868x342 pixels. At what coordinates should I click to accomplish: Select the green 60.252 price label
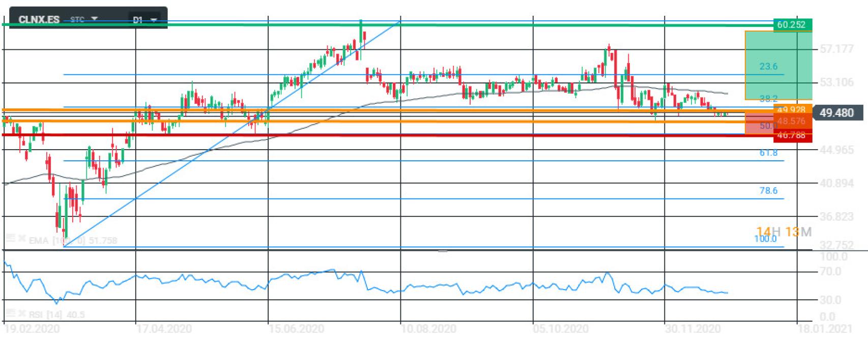(x=792, y=24)
